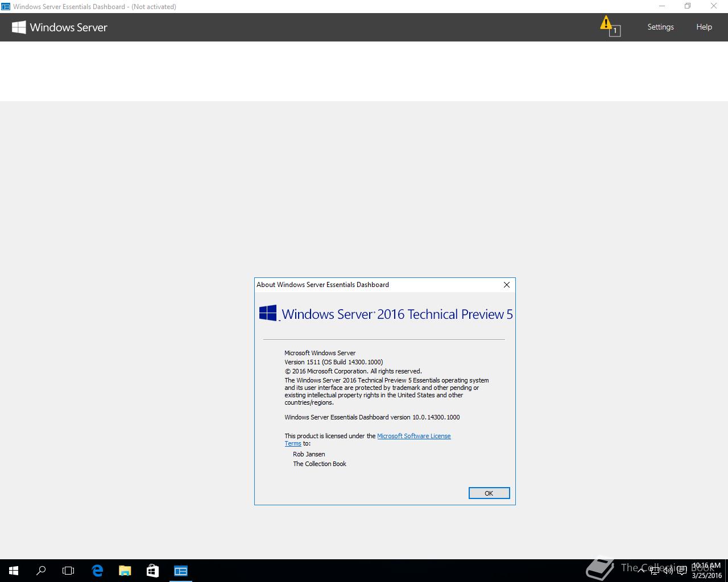Launch Microsoft Edge from taskbar
The width and height of the screenshot is (728, 582).
click(97, 571)
